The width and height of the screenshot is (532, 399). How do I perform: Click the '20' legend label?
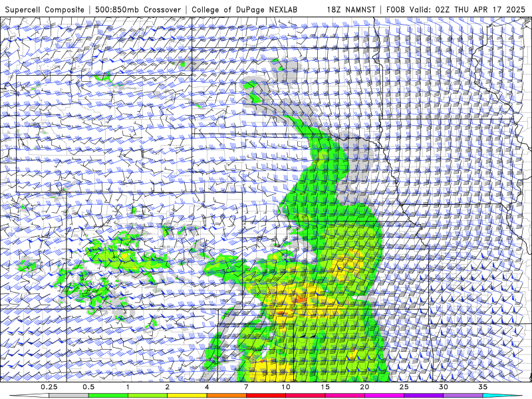[x=364, y=387]
